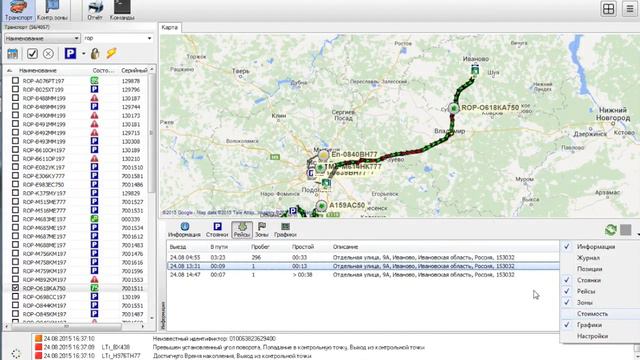The height and width of the screenshot is (360, 640).
Task: Click the Описание column header
Action: [x=345, y=247]
